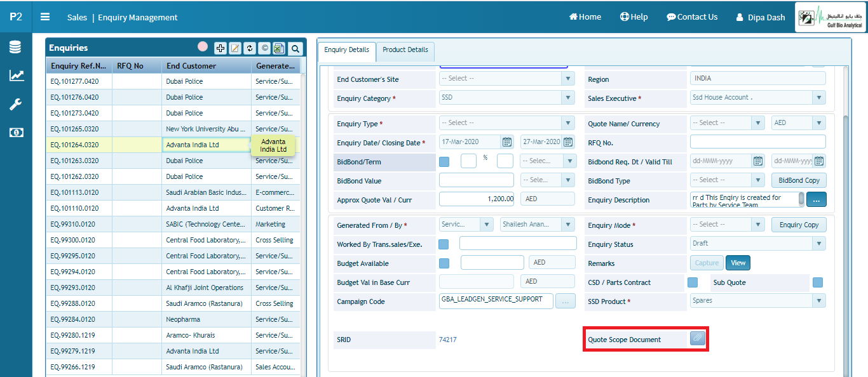
Task: Add a new enquiry with plus icon
Action: pyautogui.click(x=220, y=48)
